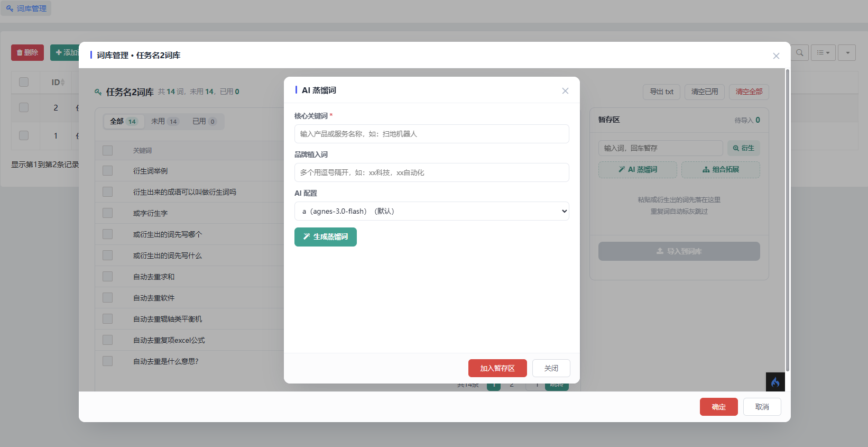The image size is (868, 447).
Task: Tick the select-all checkbox beside 关键词 header
Action: [108, 151]
